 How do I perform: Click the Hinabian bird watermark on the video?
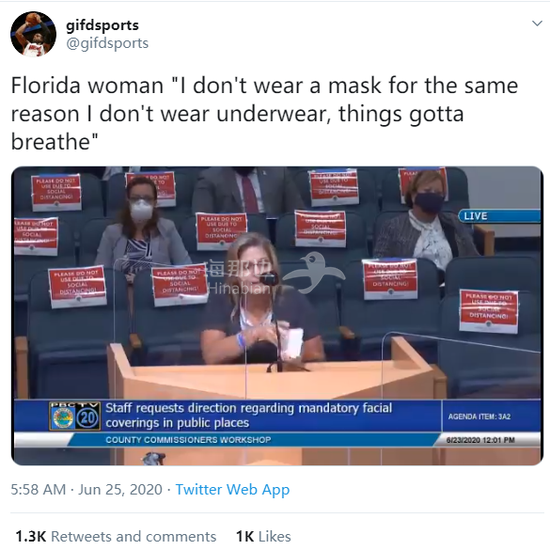(x=314, y=273)
